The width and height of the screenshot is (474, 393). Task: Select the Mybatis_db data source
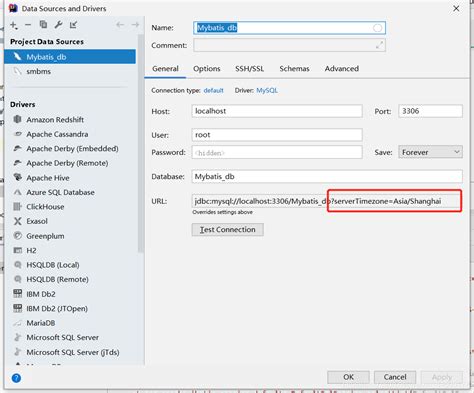pyautogui.click(x=70, y=57)
